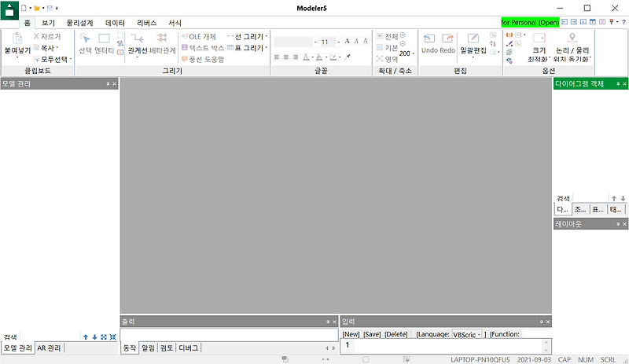The height and width of the screenshot is (364, 629).
Task: Expand Draw Line (선 그리기) dropdown
Action: click(266, 36)
